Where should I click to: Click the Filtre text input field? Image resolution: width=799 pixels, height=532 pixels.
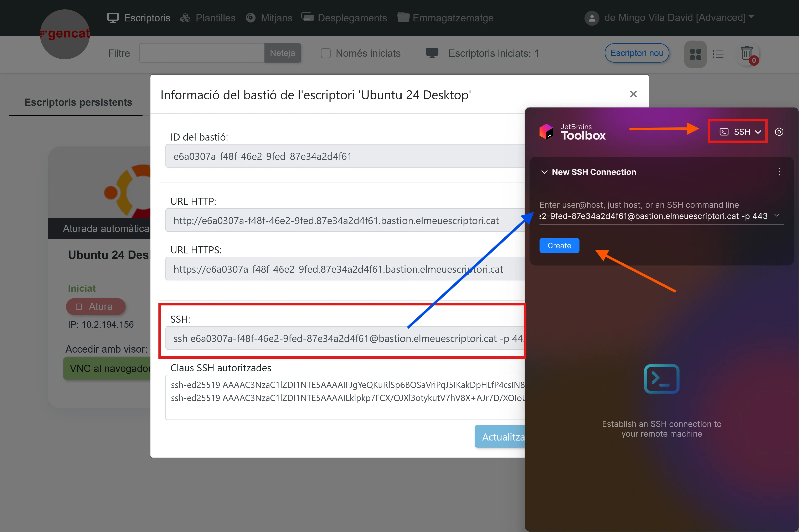[202, 53]
